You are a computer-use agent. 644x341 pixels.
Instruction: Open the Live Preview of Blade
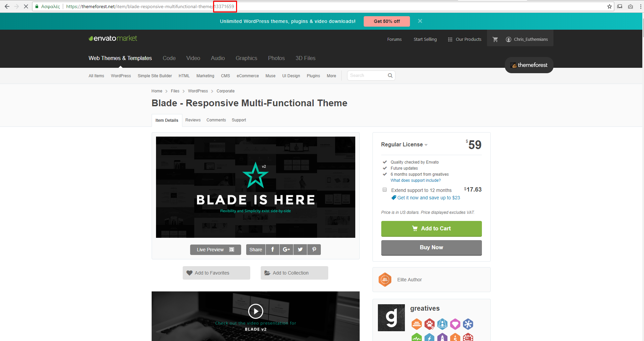pos(215,250)
